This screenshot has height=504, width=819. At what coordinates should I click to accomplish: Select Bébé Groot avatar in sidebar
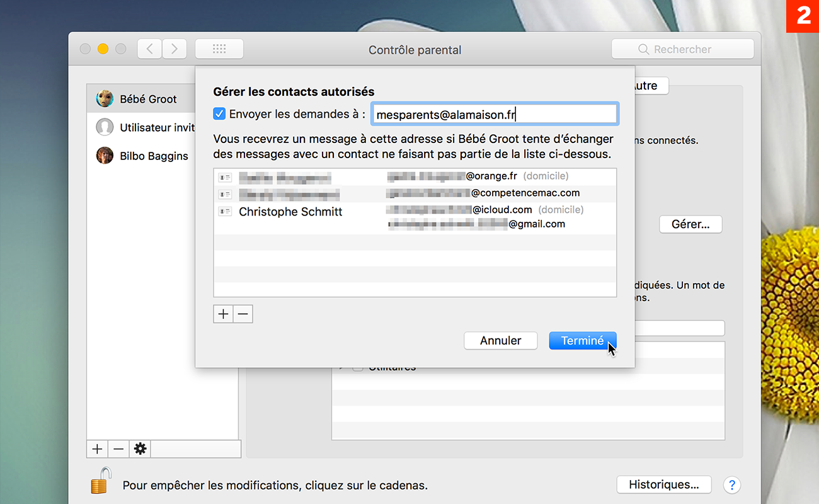[x=105, y=98]
